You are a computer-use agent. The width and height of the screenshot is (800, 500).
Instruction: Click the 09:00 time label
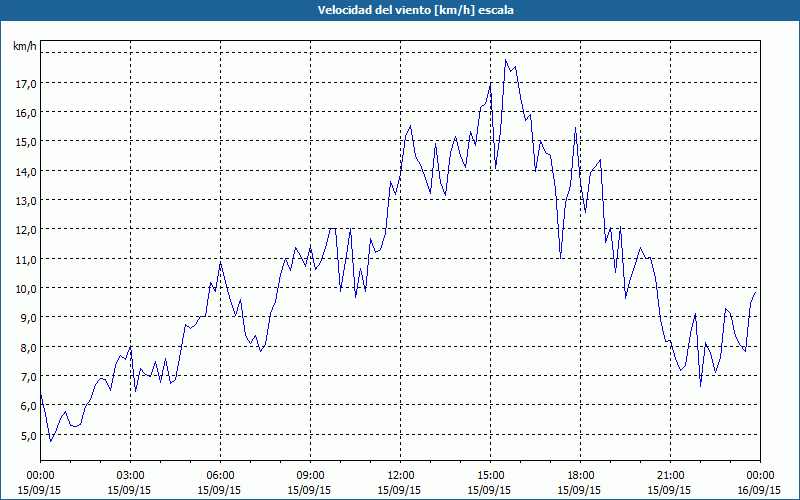pos(310,476)
